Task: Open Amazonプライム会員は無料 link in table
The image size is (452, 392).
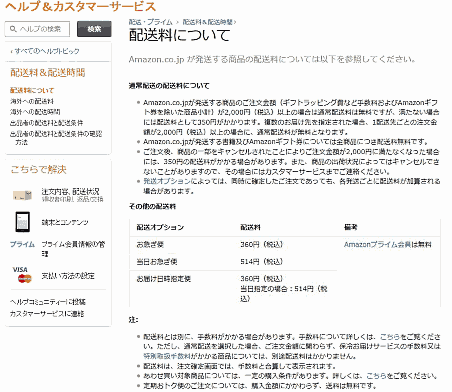Action: pyautogui.click(x=387, y=245)
